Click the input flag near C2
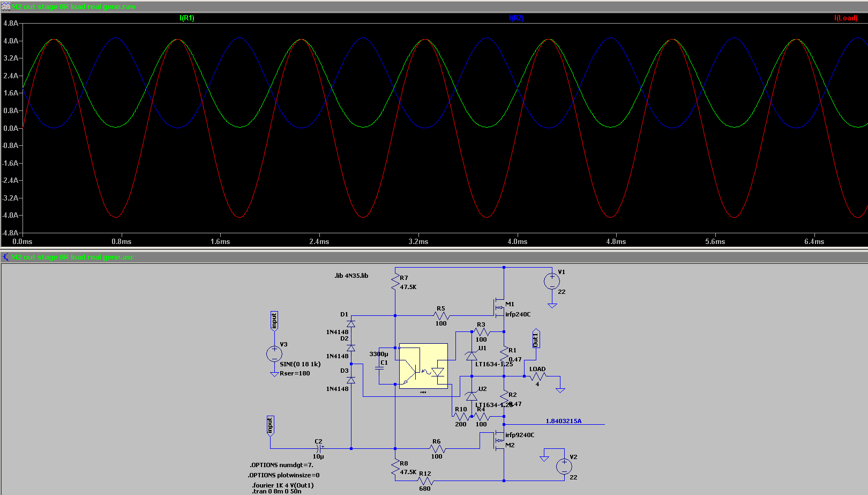This screenshot has width=868, height=495. click(270, 425)
